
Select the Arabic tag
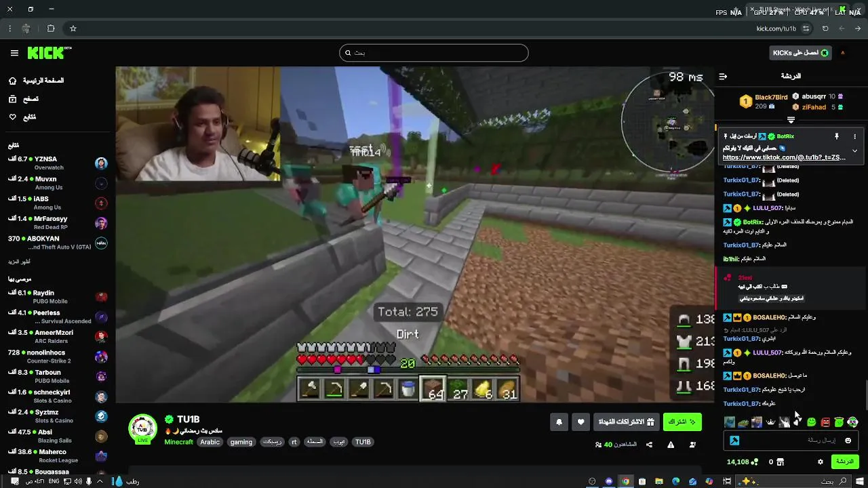pyautogui.click(x=210, y=442)
